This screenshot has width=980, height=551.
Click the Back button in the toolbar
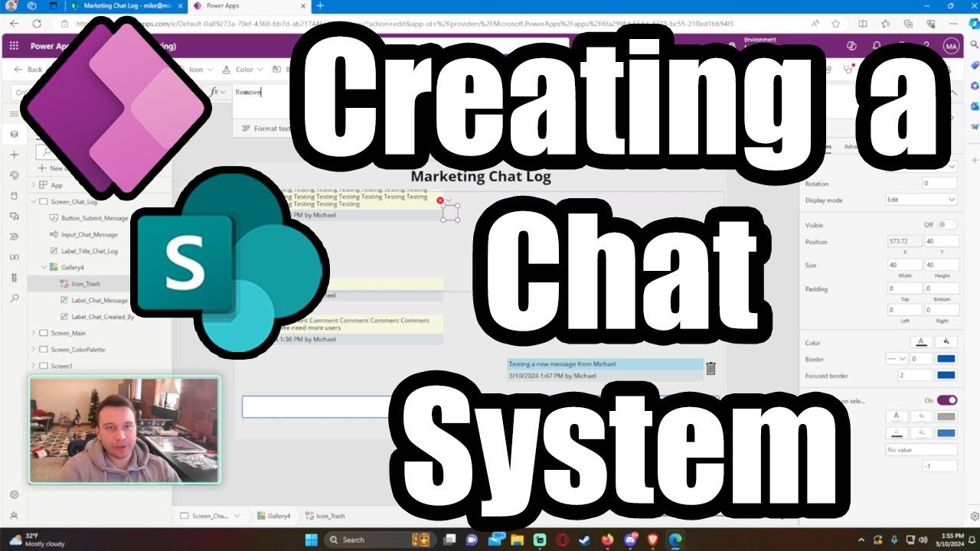pos(28,70)
